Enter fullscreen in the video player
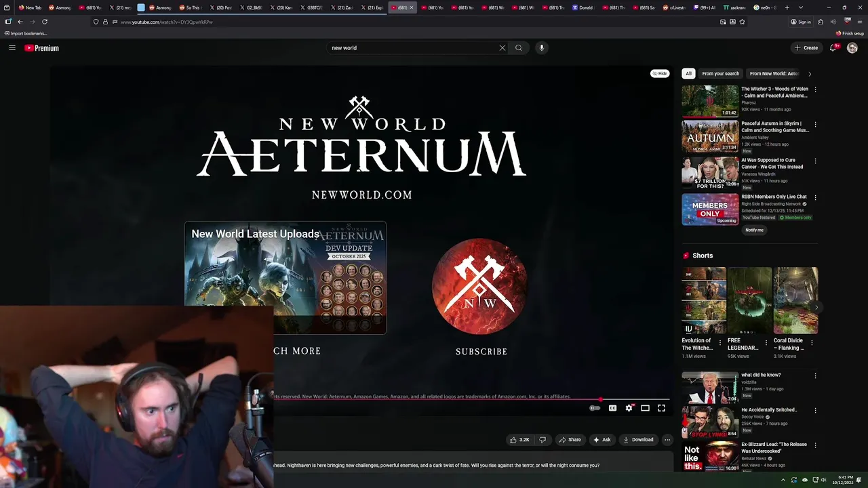 click(x=661, y=408)
